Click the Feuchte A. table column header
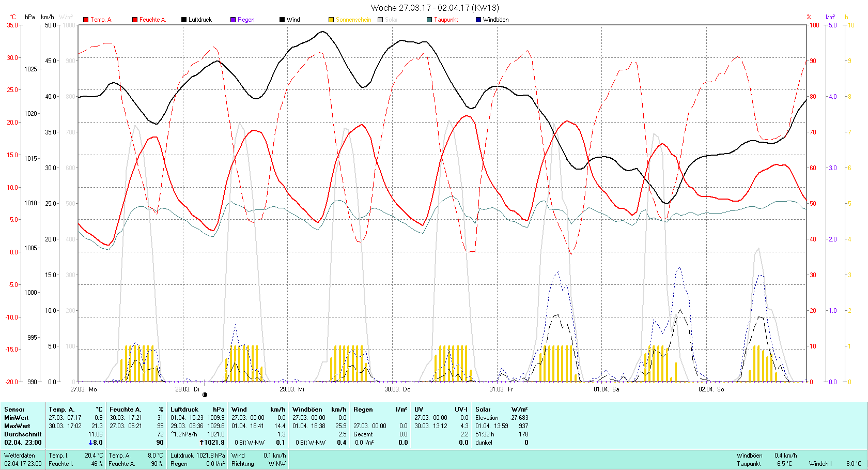Image resolution: width=868 pixels, height=470 pixels. coord(125,410)
